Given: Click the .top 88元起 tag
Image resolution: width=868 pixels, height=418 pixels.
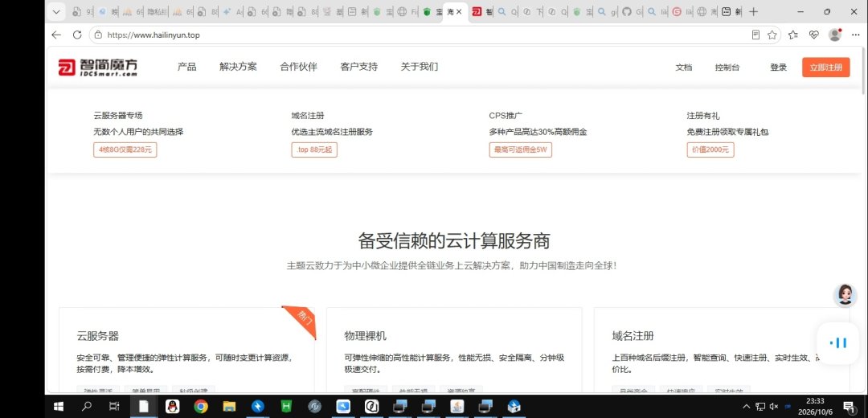Looking at the screenshot, I should [x=314, y=150].
